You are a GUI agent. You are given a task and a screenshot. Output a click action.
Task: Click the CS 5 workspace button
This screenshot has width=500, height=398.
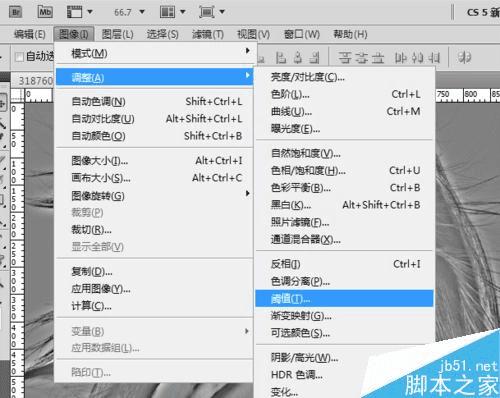pos(483,13)
